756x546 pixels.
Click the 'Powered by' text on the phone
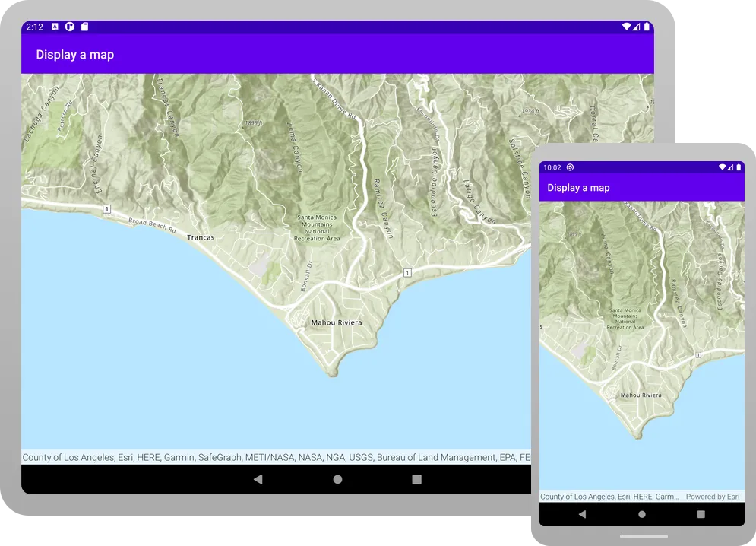pos(706,497)
